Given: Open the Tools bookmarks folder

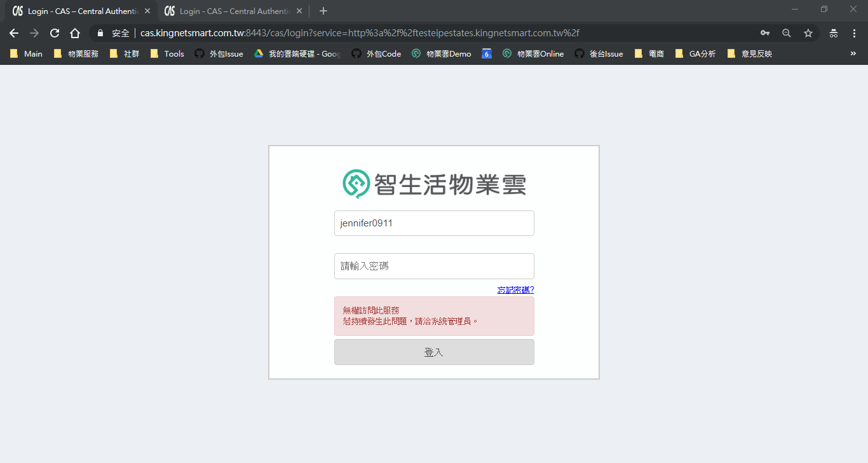Looking at the screenshot, I should [x=166, y=54].
